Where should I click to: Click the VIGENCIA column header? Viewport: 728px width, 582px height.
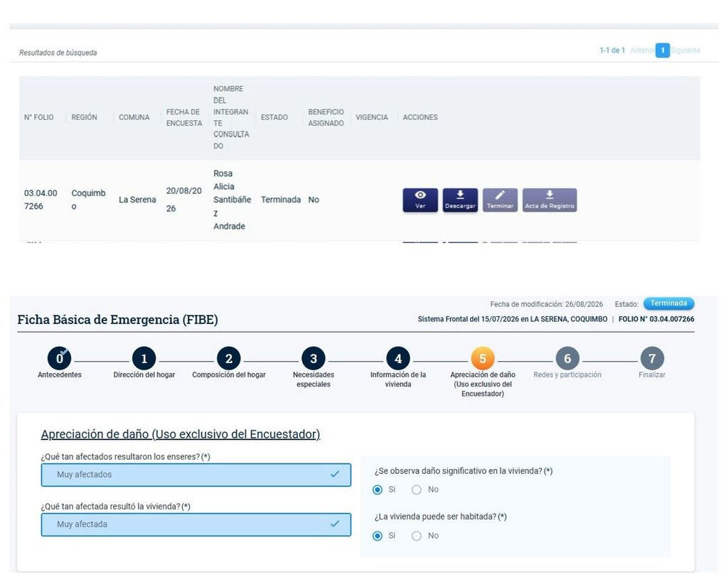click(x=371, y=117)
